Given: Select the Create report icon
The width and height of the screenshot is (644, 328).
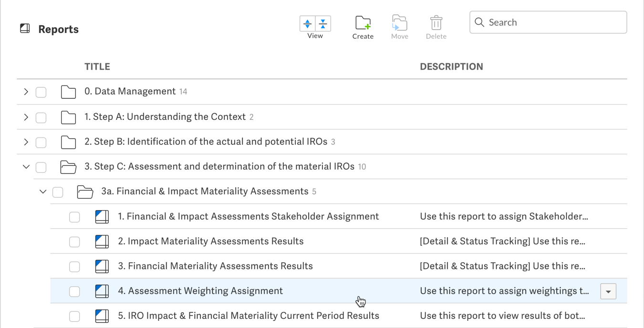Looking at the screenshot, I should click(363, 23).
